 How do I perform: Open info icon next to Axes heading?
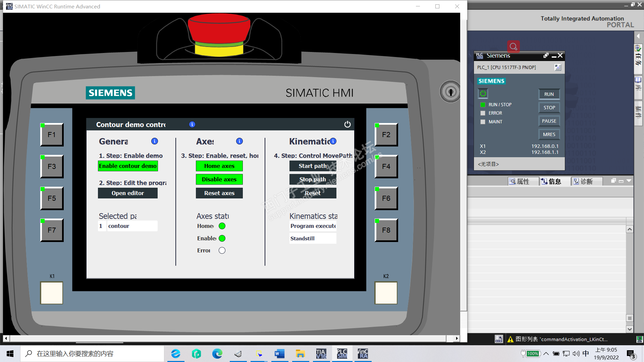tap(239, 141)
